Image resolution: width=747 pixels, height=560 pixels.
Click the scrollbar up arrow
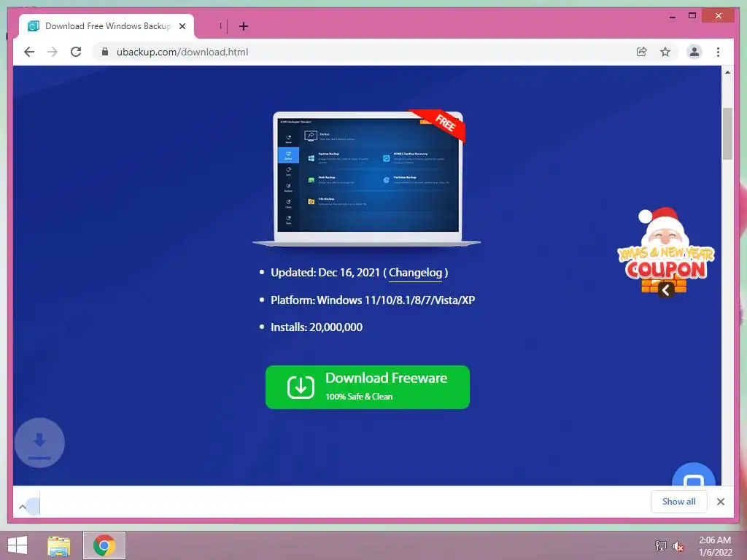[727, 72]
